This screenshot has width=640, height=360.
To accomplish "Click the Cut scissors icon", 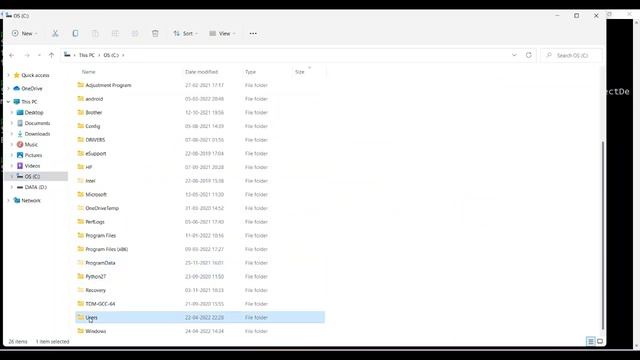I will [55, 33].
